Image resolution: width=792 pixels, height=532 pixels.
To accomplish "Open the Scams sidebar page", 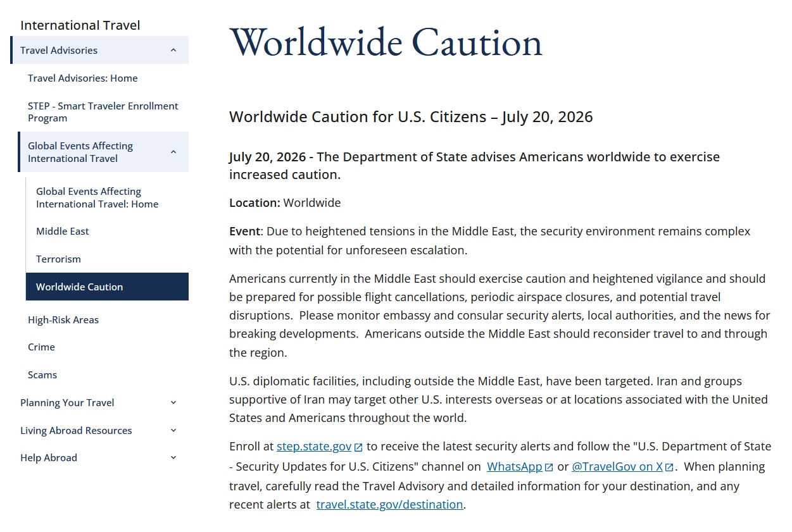I will pos(42,375).
